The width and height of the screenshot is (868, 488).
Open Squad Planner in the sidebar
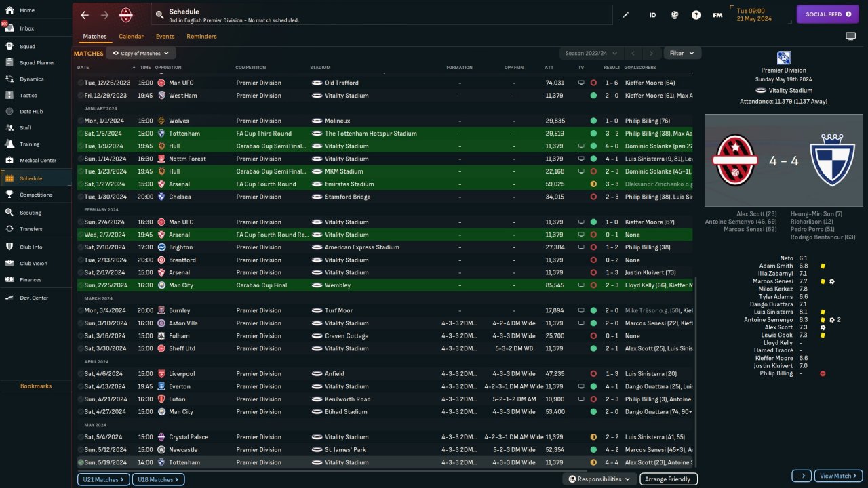point(35,63)
